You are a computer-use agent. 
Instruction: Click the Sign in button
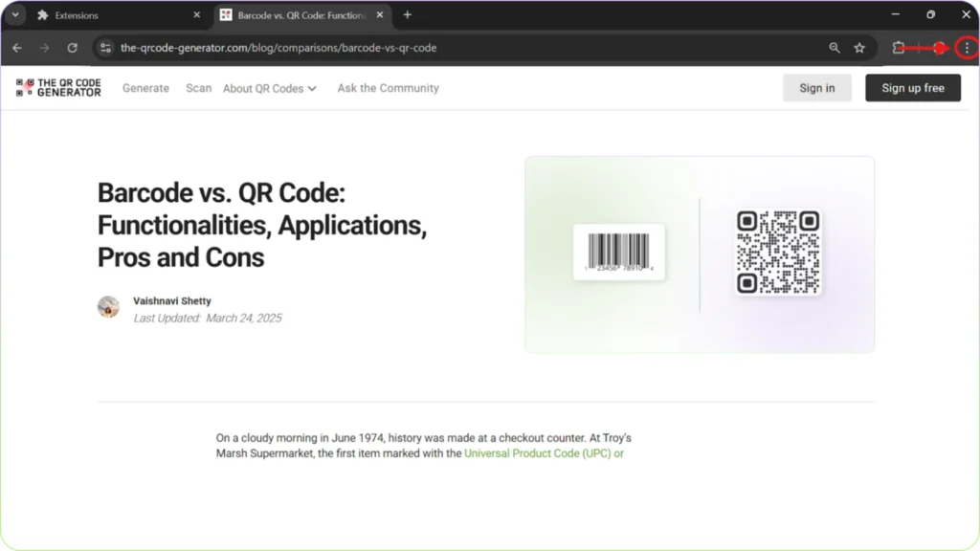pyautogui.click(x=817, y=87)
